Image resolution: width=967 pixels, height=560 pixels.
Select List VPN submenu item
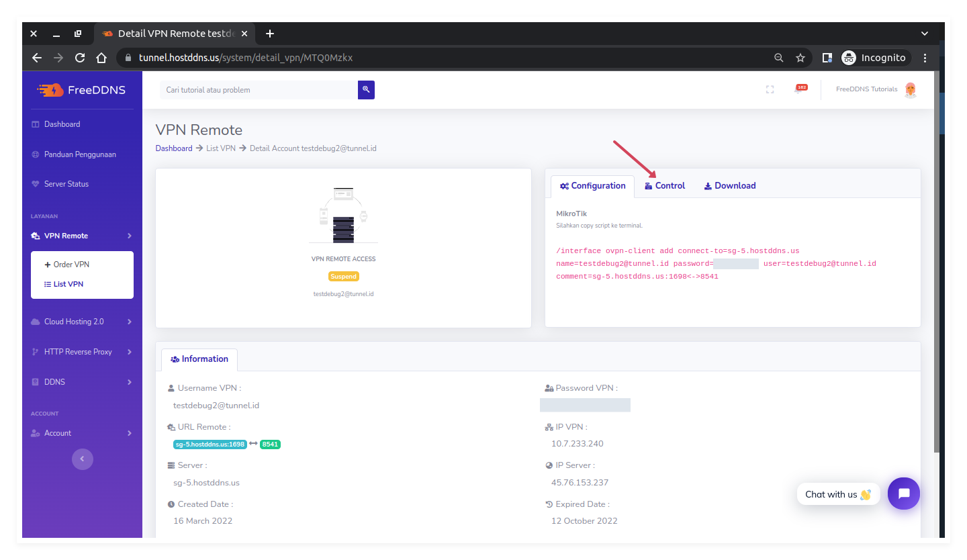click(68, 284)
